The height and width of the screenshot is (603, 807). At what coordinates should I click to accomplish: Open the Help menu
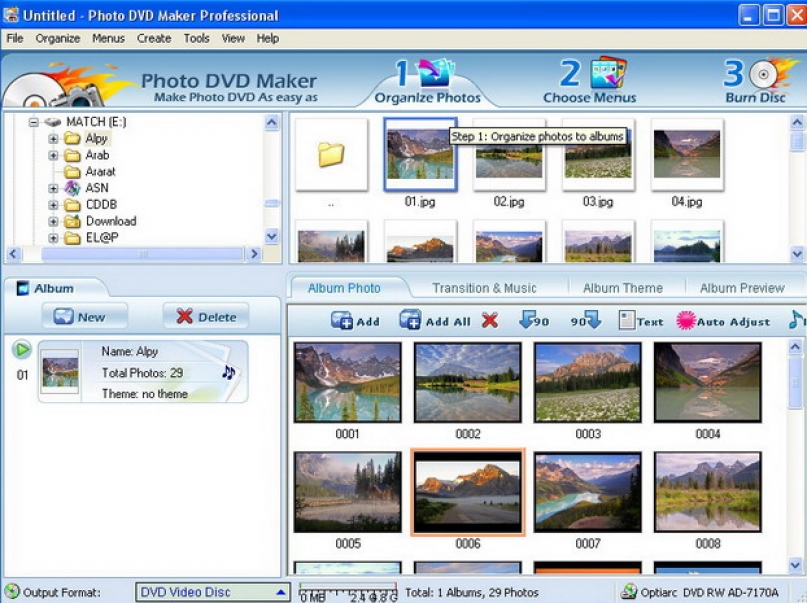click(268, 38)
